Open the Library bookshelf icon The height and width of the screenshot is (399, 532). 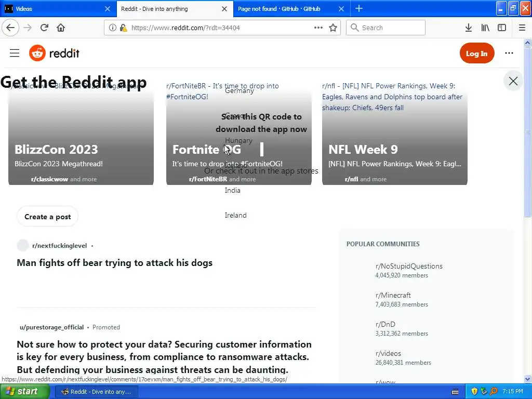pos(485,28)
